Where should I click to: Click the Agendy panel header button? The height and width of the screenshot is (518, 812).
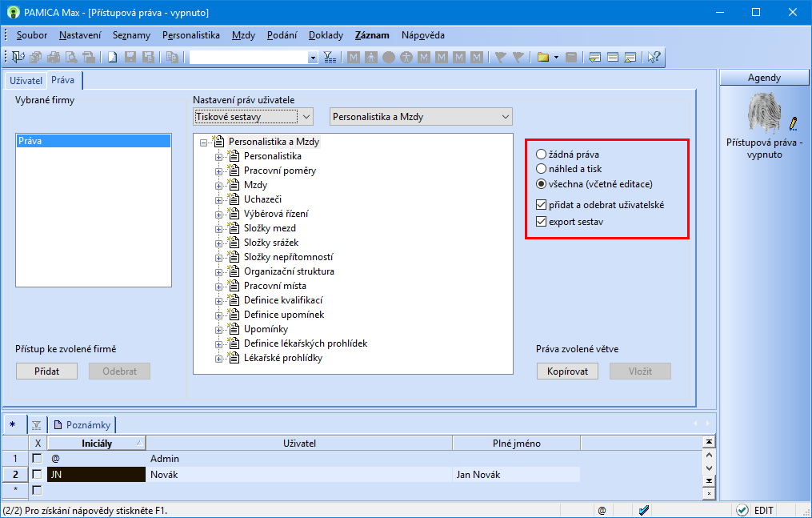tap(764, 78)
